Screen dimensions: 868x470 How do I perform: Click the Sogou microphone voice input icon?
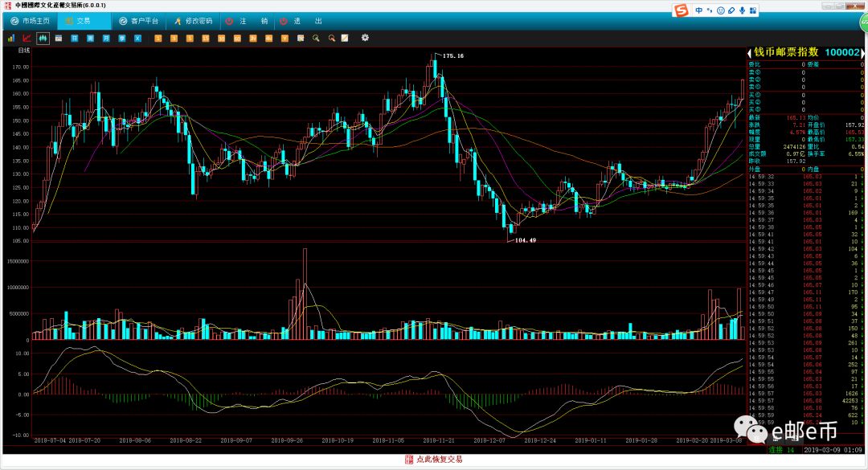pos(742,10)
